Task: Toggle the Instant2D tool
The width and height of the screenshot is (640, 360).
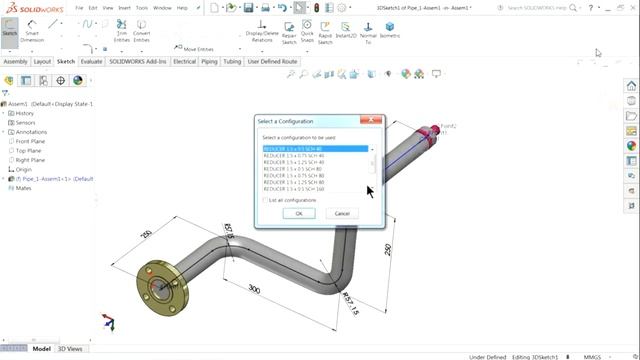Action: (346, 30)
